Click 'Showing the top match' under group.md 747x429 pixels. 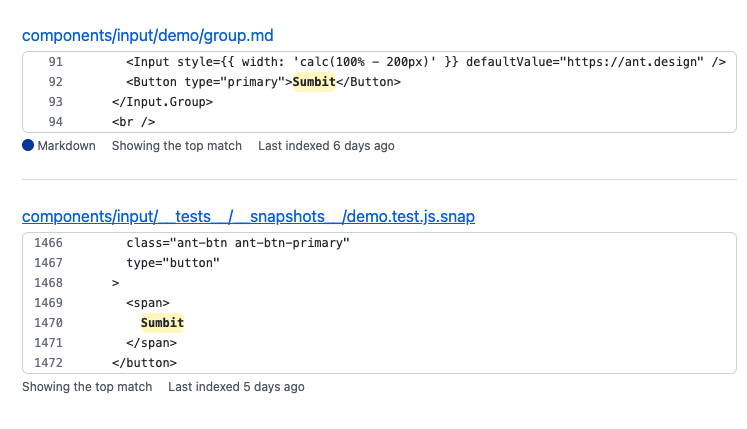click(x=177, y=146)
